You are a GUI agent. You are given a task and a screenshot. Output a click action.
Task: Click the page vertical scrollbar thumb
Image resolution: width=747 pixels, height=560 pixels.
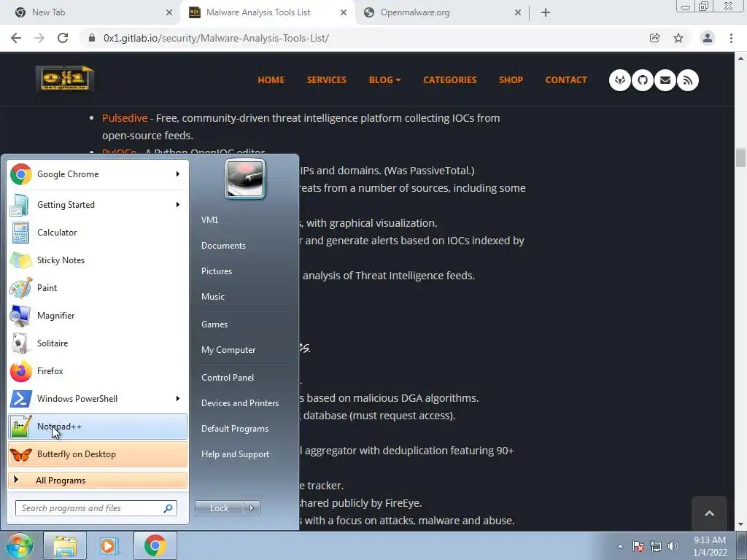tap(740, 157)
